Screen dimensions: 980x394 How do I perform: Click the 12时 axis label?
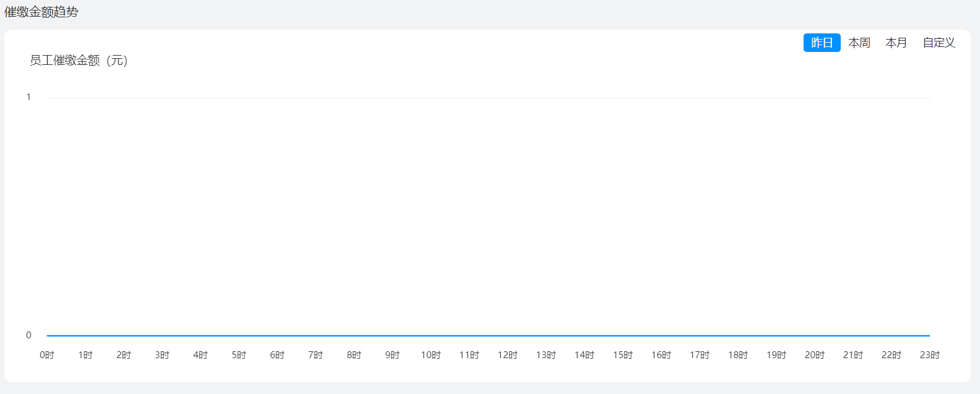[508, 355]
